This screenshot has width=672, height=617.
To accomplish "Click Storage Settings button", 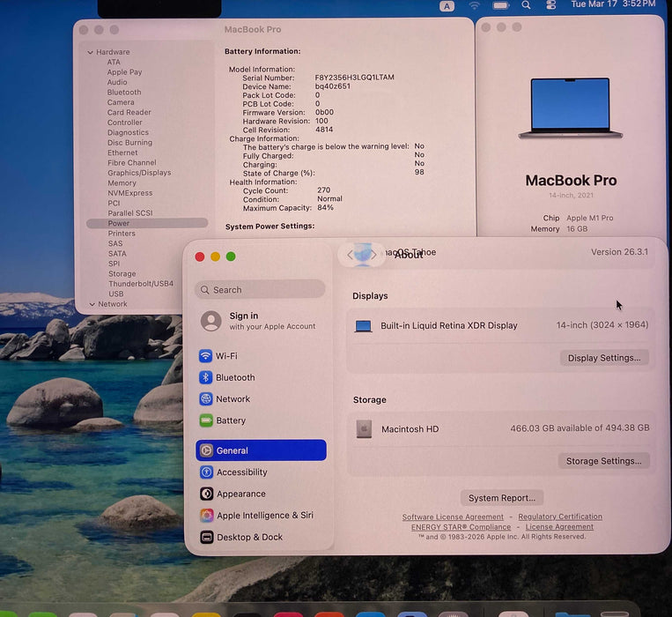I will 603,461.
